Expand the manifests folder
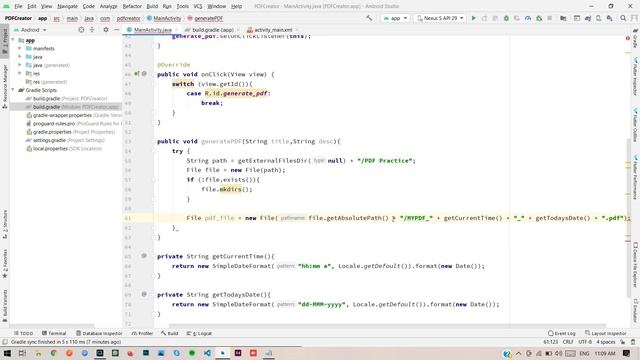The image size is (640, 360). [20, 49]
